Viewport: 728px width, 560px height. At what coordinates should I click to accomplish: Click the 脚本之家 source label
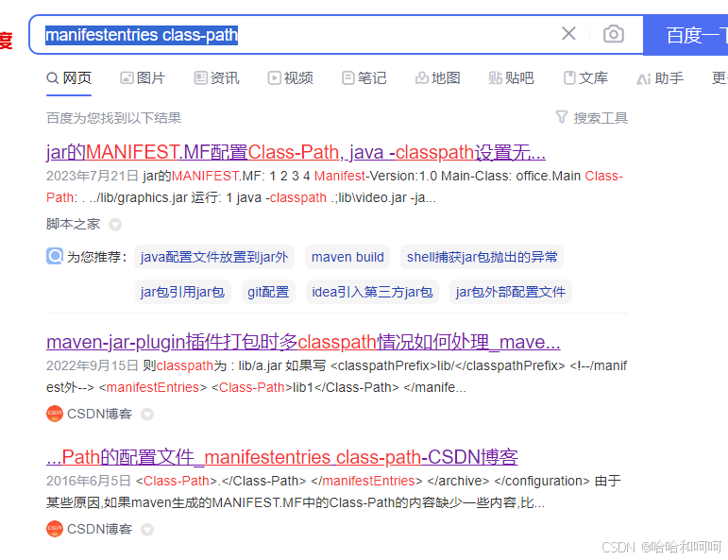pos(73,224)
